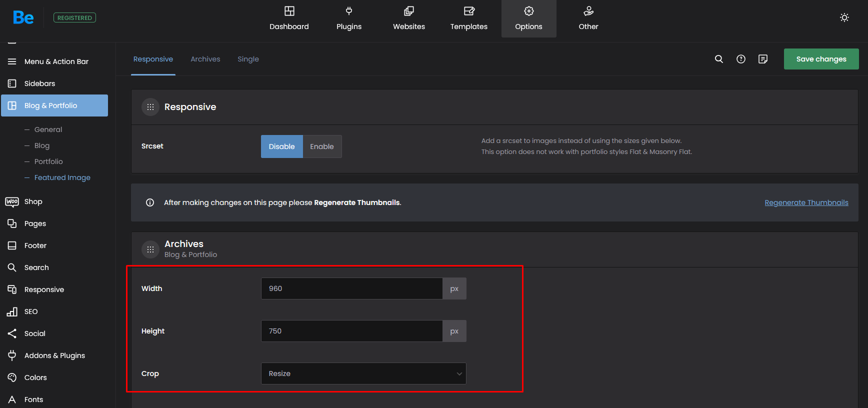Viewport: 868px width, 408px height.
Task: Click the Options gear icon
Action: (529, 11)
